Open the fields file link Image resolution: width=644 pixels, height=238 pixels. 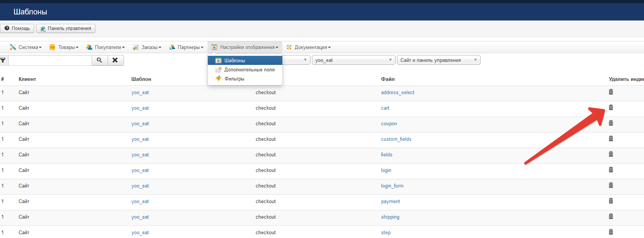(386, 155)
